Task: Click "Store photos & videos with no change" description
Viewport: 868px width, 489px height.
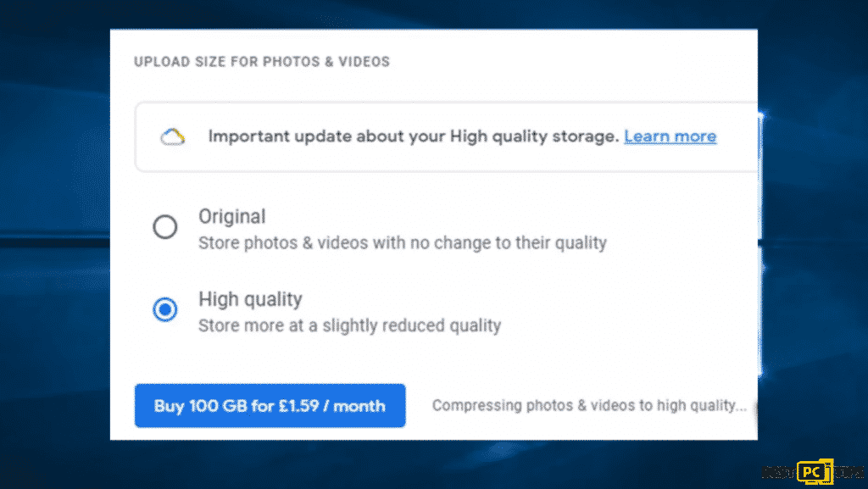Action: 403,243
